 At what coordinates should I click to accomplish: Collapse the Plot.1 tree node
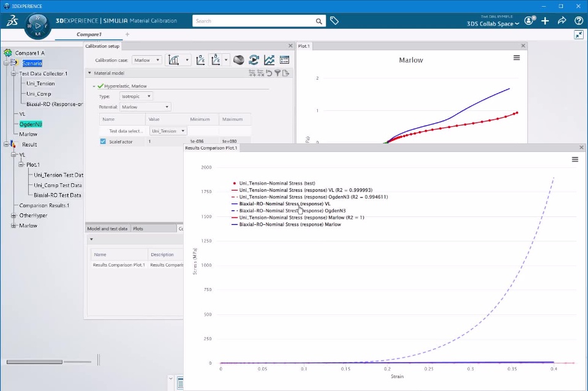point(21,165)
